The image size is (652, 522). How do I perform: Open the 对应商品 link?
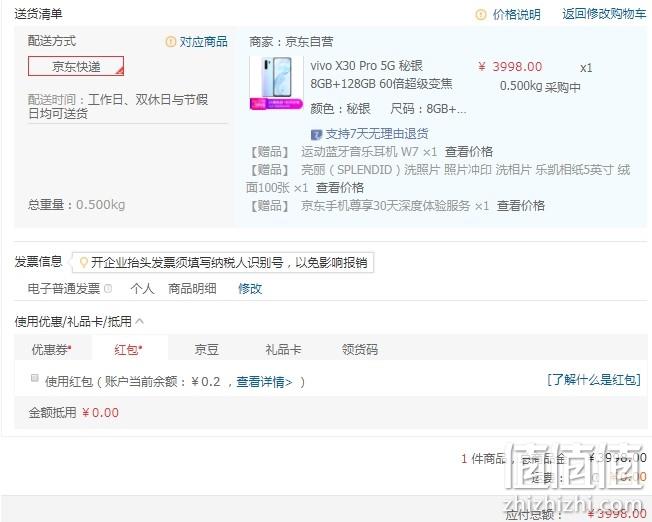pyautogui.click(x=203, y=42)
